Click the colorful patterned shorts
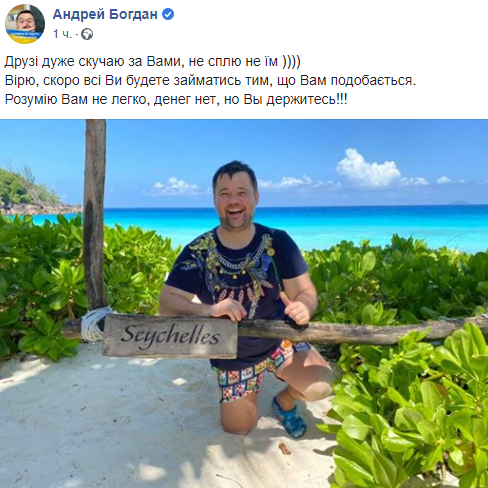Screen dimensions: 488x488 [253, 373]
